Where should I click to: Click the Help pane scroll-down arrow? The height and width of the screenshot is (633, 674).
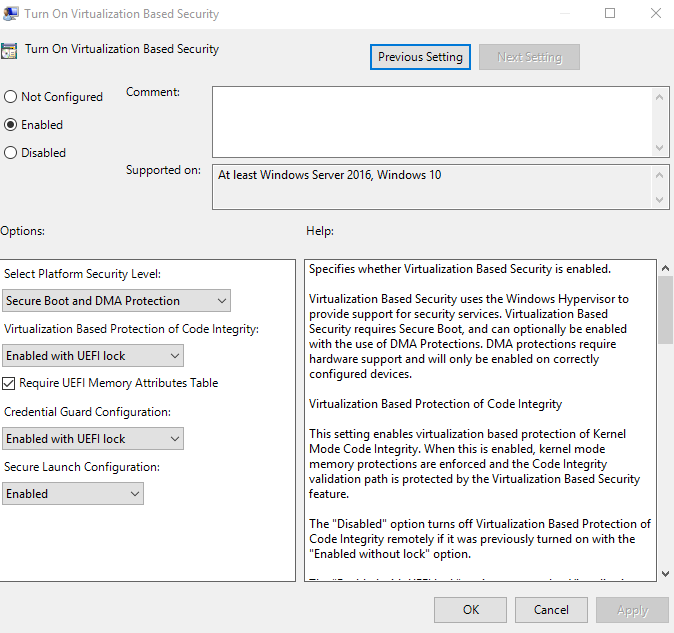(664, 573)
